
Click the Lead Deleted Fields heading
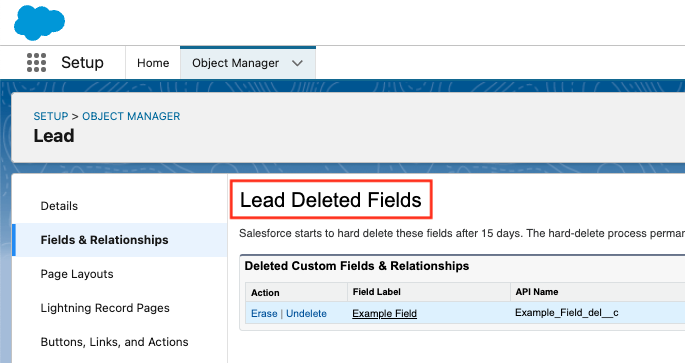(331, 200)
